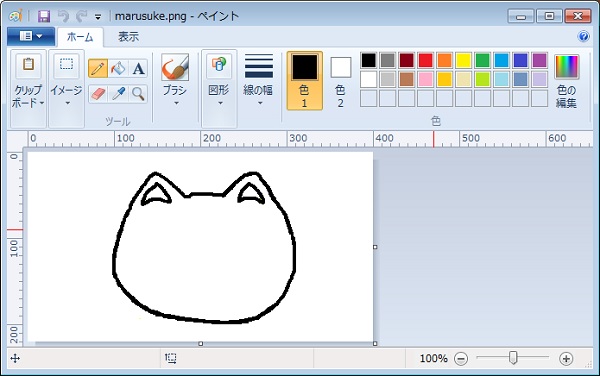
Task: Pick the black color swatch
Action: [x=368, y=60]
